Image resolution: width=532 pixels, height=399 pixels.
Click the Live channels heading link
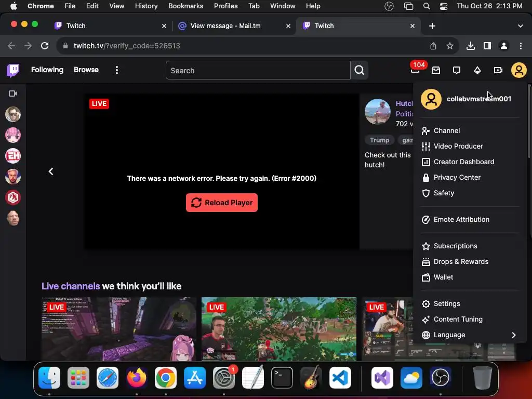tap(71, 286)
